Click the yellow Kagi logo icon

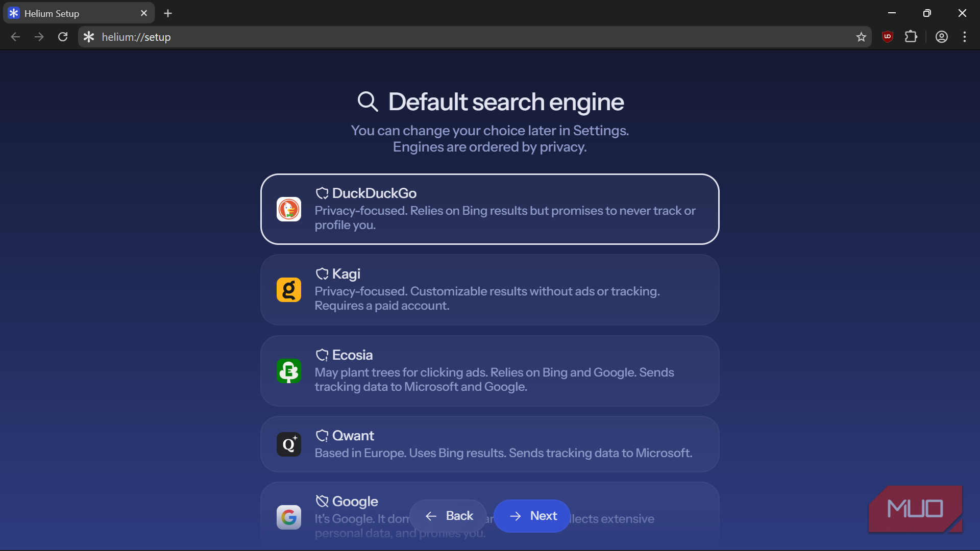click(x=289, y=290)
